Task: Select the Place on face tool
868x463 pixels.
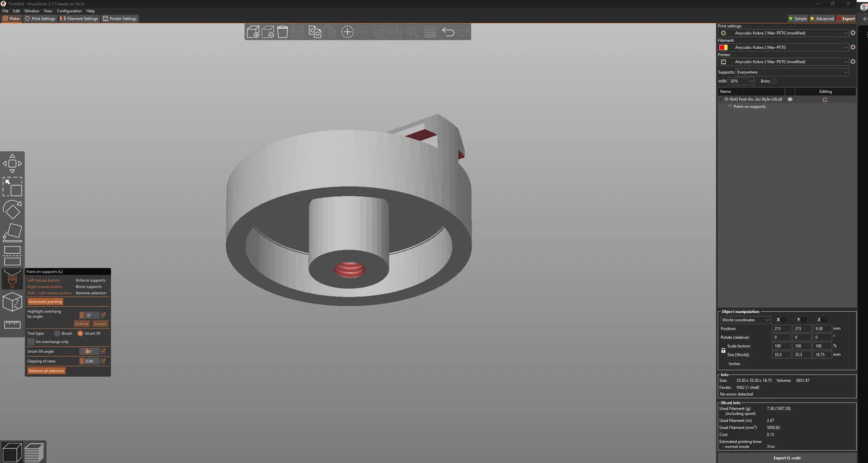Action: tap(12, 233)
